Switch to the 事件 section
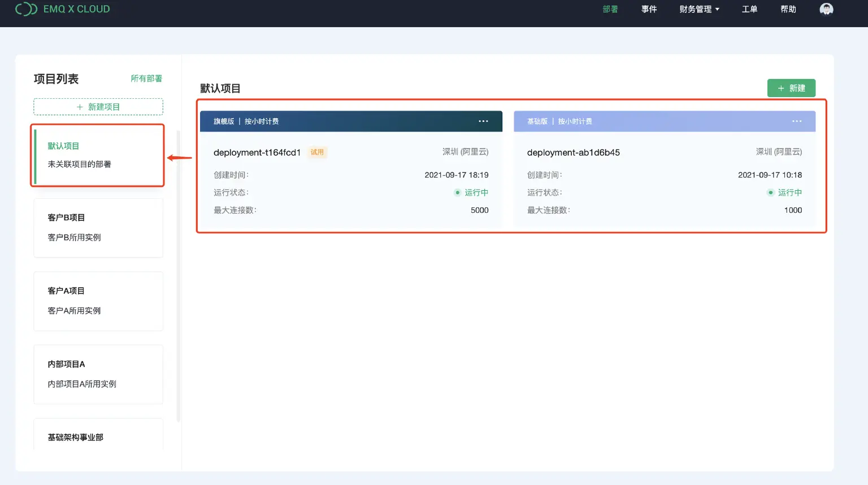This screenshot has height=485, width=868. tap(649, 9)
